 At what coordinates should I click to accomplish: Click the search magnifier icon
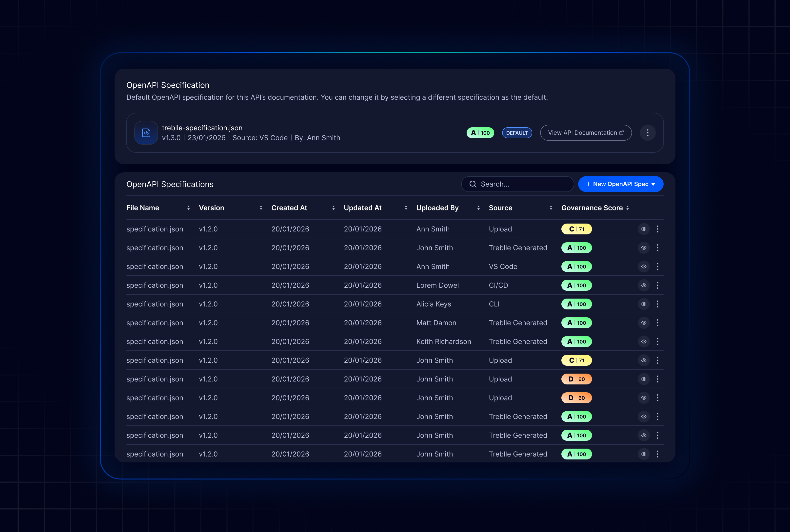pos(473,184)
